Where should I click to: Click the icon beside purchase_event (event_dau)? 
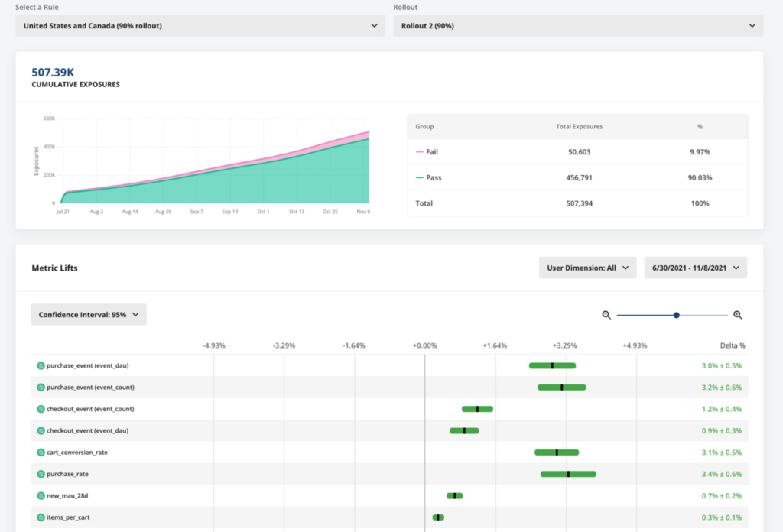point(41,366)
